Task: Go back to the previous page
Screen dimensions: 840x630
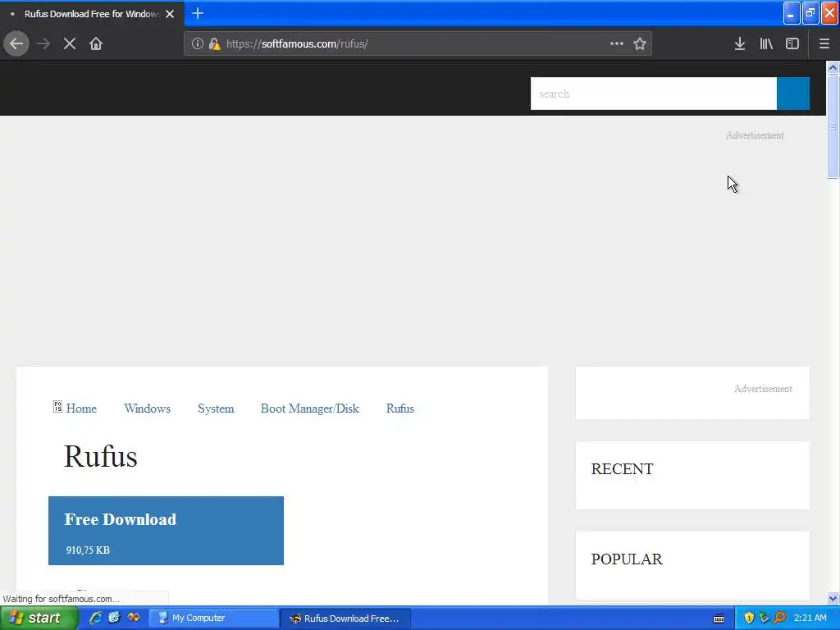Action: coord(16,43)
